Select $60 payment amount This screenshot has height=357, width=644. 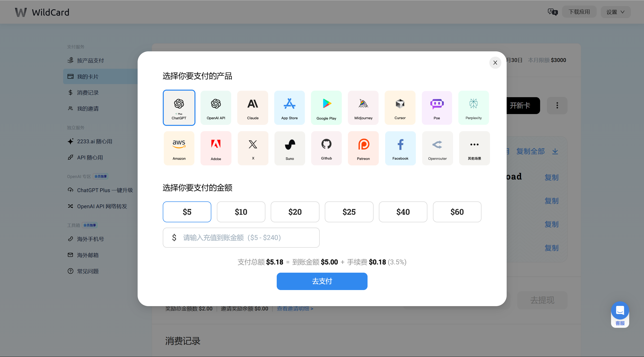(x=457, y=212)
